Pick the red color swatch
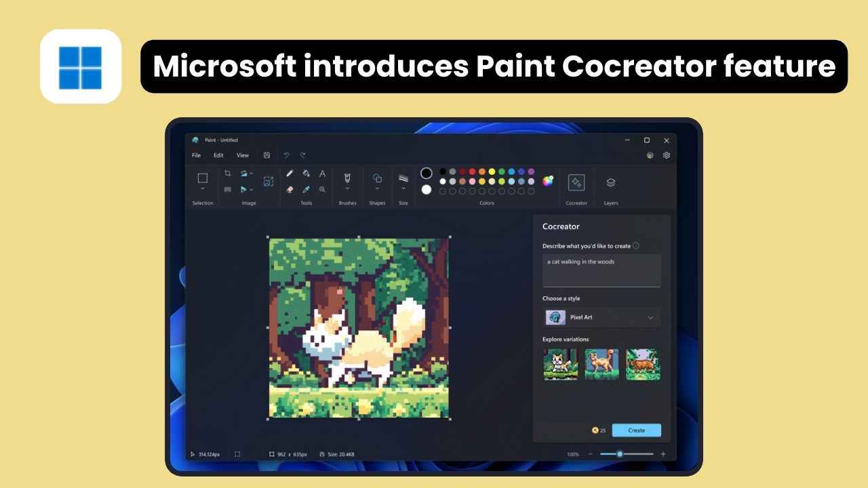Viewport: 868px width, 488px height. [x=472, y=171]
